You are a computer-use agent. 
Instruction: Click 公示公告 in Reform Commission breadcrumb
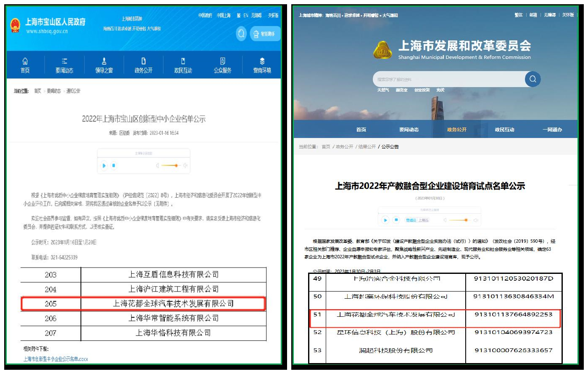click(x=390, y=147)
